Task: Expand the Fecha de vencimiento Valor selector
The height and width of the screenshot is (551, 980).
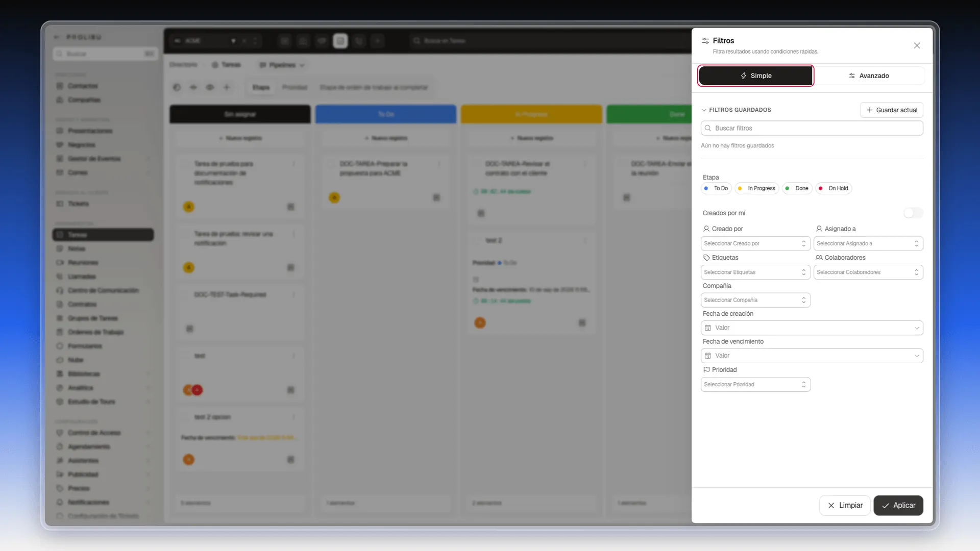Action: [812, 356]
